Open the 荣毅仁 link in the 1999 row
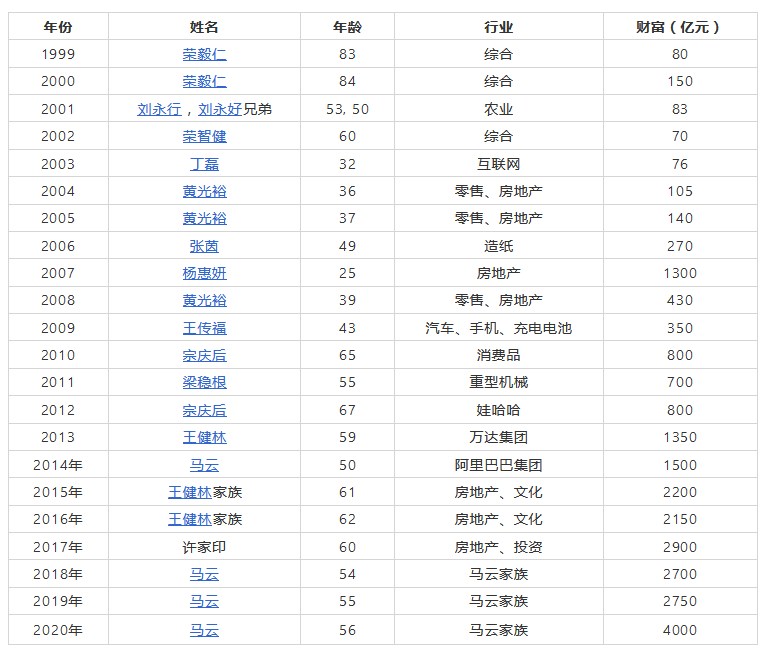This screenshot has height=652, width=767. point(204,54)
